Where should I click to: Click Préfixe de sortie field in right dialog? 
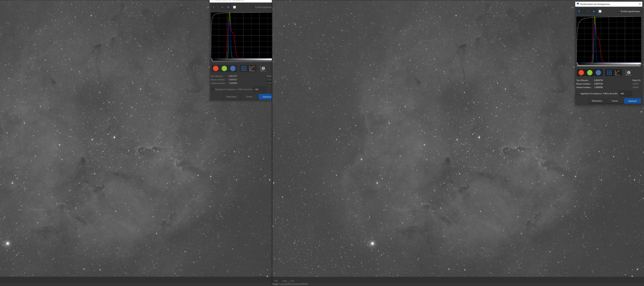coord(626,93)
